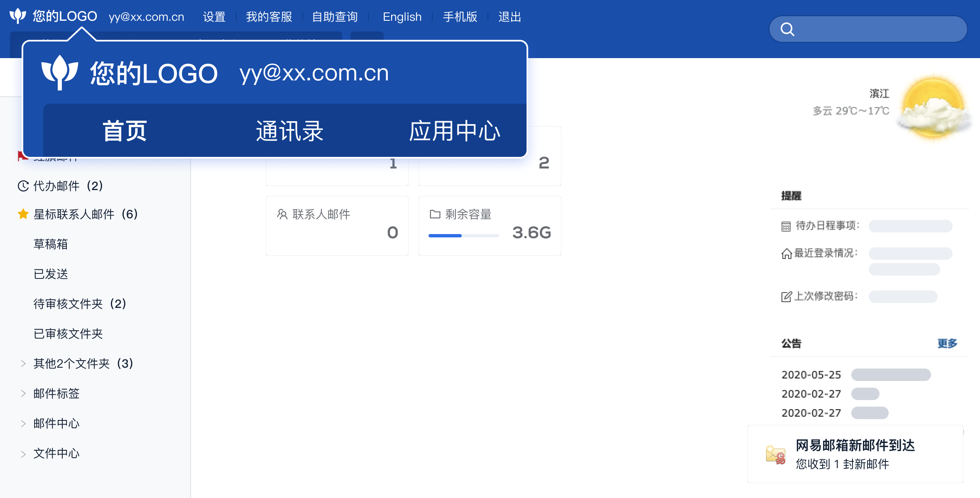Click the clock icon next to 代办邮件

pos(23,186)
